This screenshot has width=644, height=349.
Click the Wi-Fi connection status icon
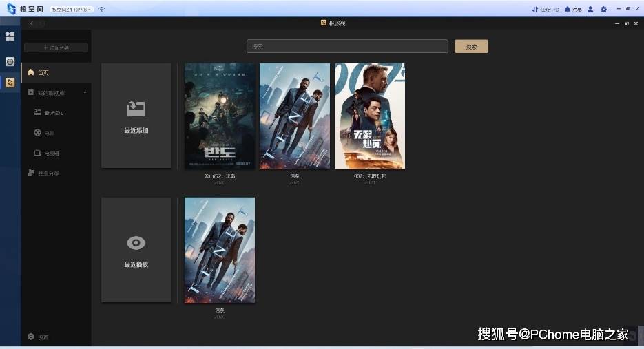[101, 9]
